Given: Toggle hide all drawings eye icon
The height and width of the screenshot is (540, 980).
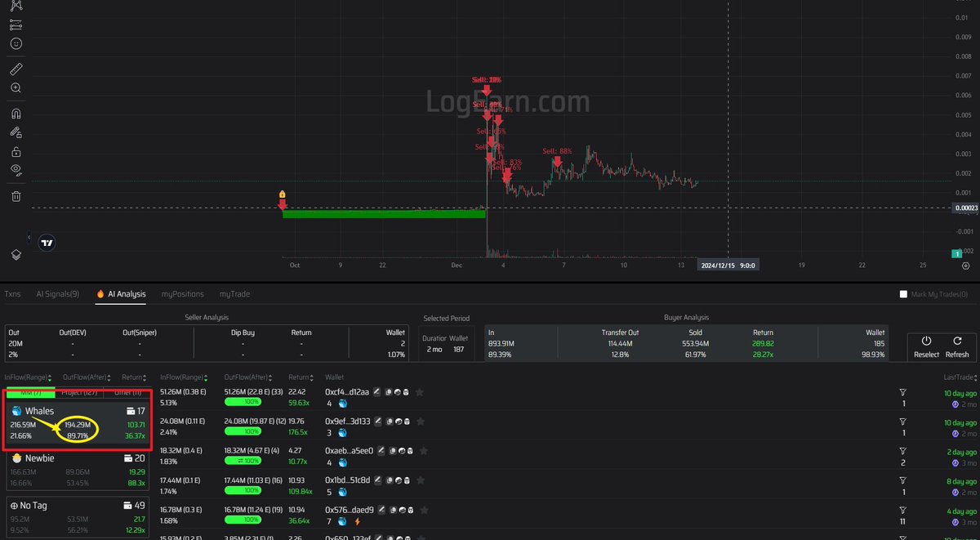Looking at the screenshot, I should coord(16,170).
